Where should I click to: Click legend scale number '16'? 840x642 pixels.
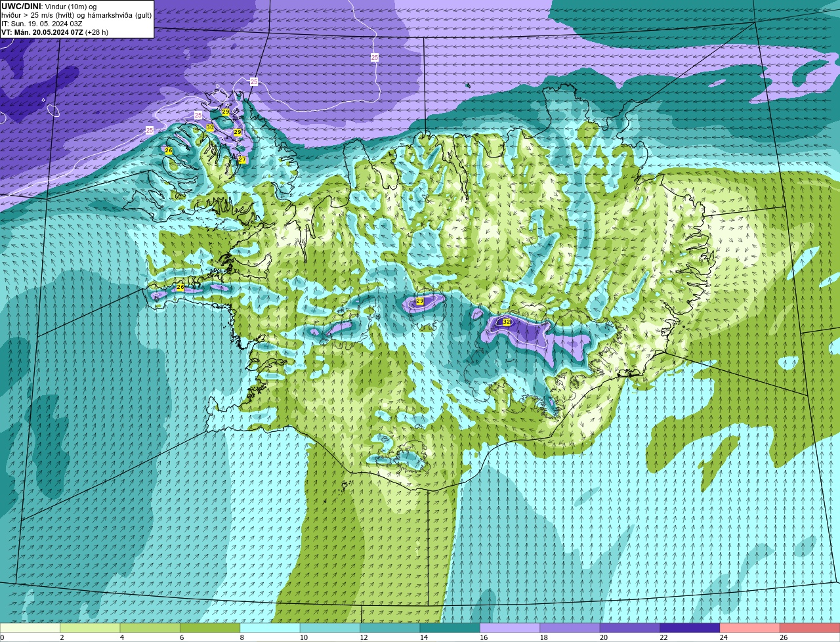484,637
